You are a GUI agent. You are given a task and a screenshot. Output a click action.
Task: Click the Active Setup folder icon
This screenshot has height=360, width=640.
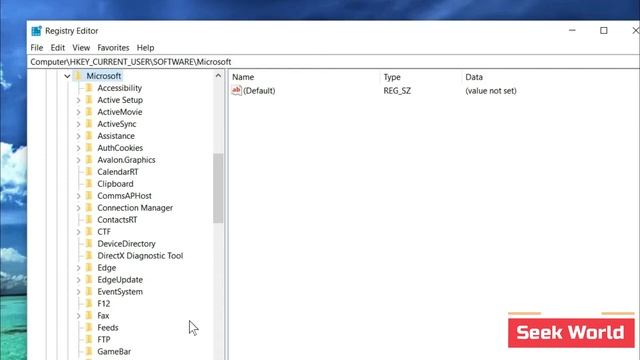(89, 100)
